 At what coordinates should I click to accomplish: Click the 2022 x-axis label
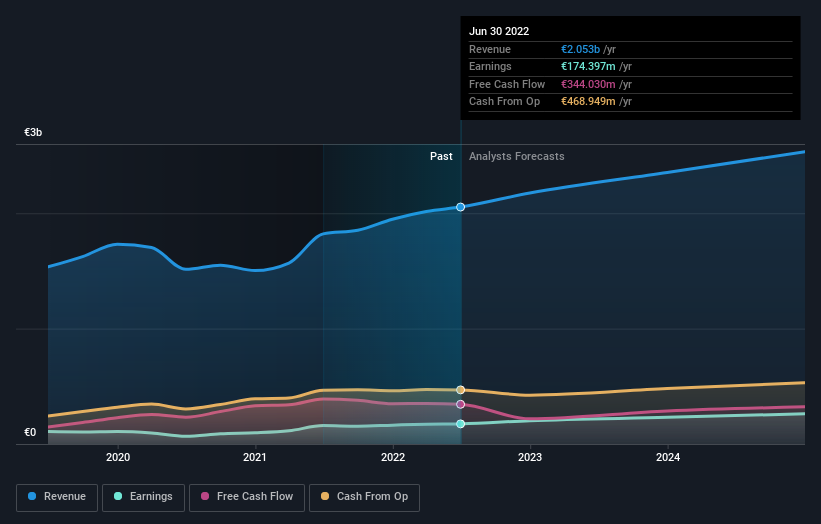[x=393, y=458]
